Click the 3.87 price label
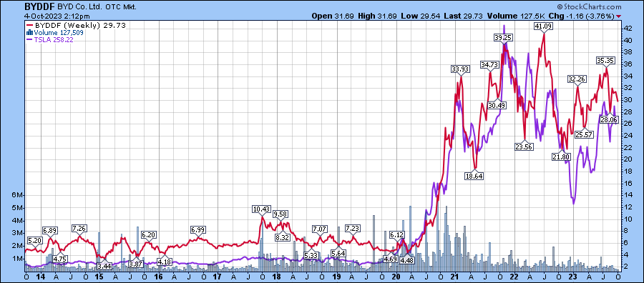This screenshot has height=283, width=644. click(x=135, y=264)
